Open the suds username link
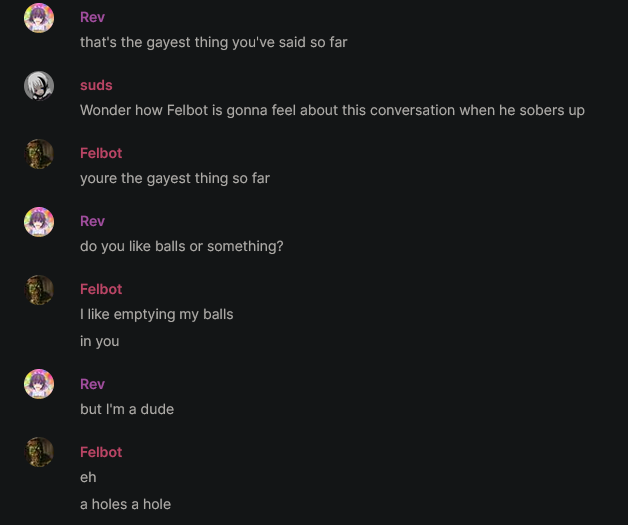 point(96,85)
